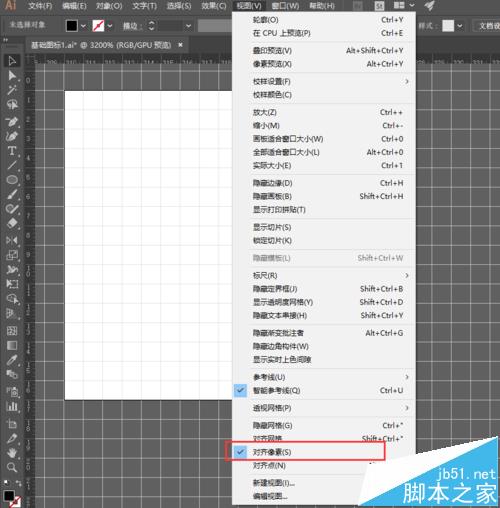The width and height of the screenshot is (500, 508).
Task: Select the Mesh tool
Action: (x=12, y=331)
